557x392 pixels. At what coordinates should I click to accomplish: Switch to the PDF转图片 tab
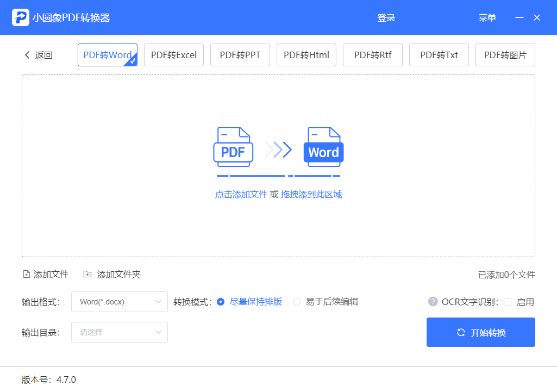click(x=505, y=55)
